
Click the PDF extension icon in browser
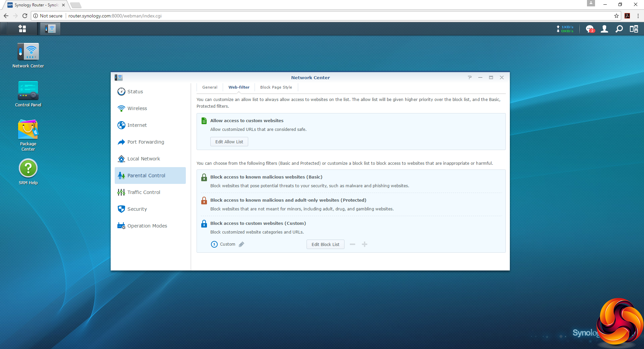(627, 16)
